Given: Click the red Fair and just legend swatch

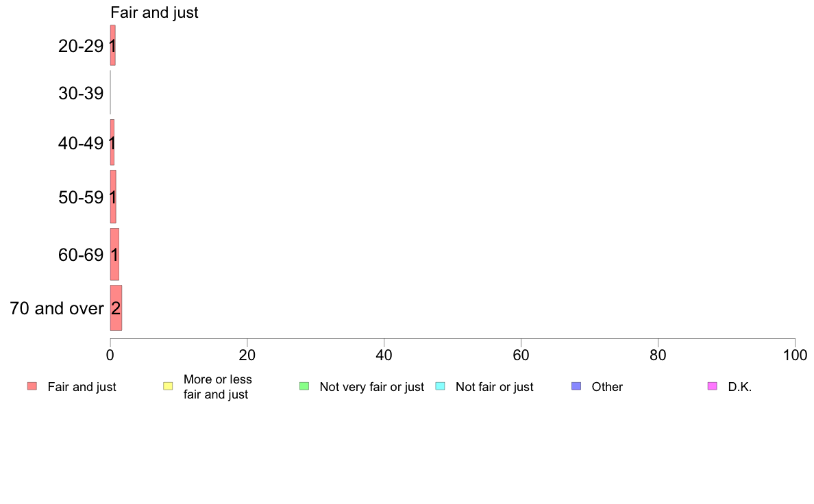Looking at the screenshot, I should tap(32, 386).
